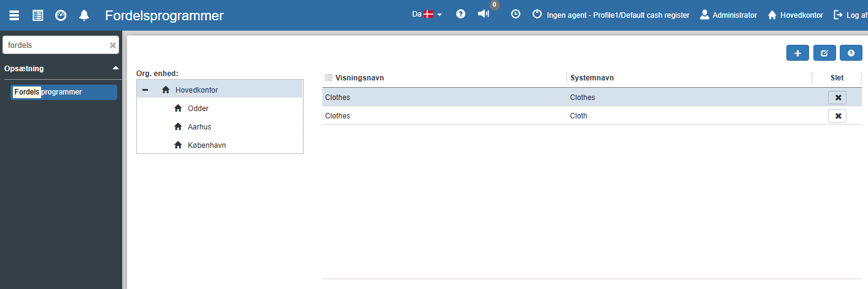Click the power icon beside Ingen agent
This screenshot has height=289, width=868.
pos(537,14)
